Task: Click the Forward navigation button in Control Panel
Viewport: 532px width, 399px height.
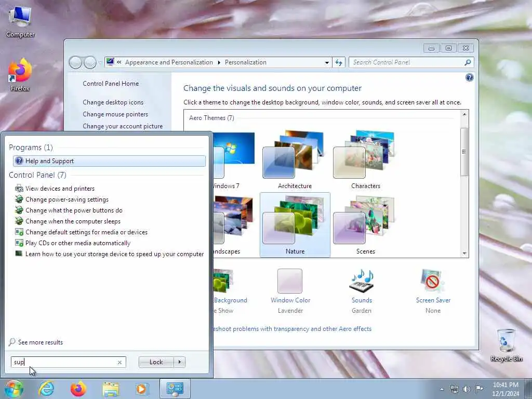Action: [x=90, y=62]
